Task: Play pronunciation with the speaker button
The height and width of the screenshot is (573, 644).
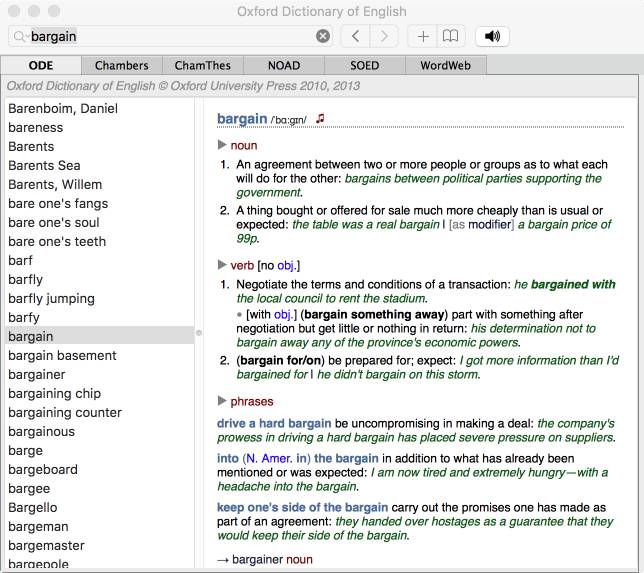Action: click(492, 36)
